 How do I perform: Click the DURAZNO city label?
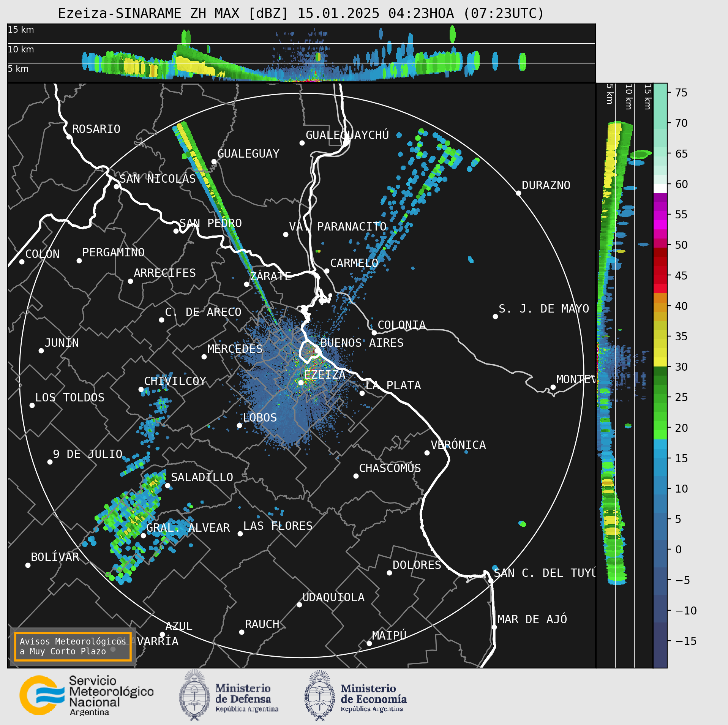[546, 185]
